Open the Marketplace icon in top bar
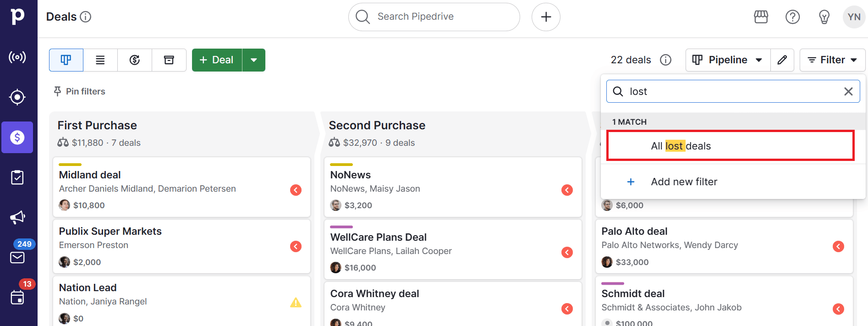The height and width of the screenshot is (326, 868). point(761,17)
